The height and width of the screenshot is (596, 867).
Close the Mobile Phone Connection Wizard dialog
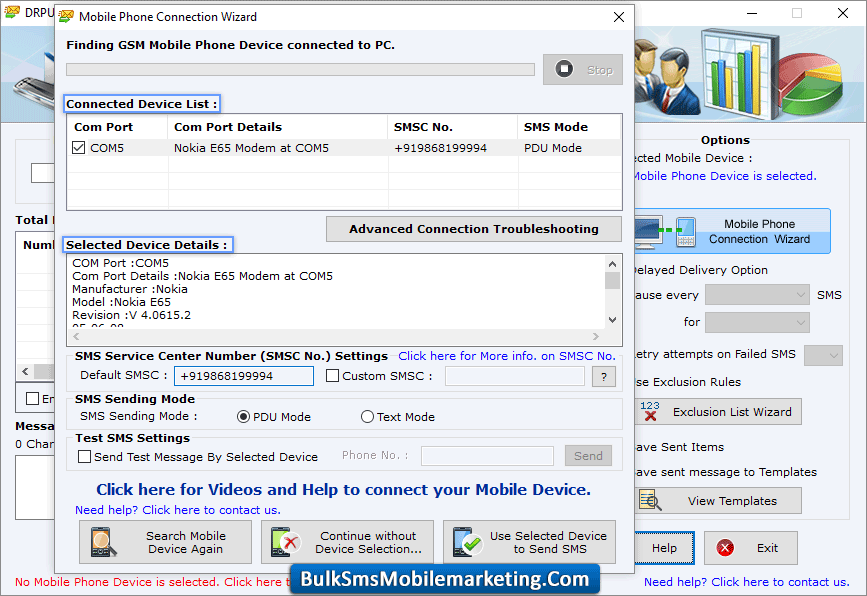pyautogui.click(x=619, y=17)
